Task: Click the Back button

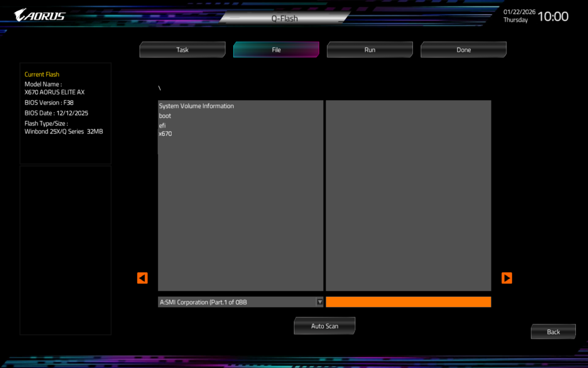Action: pyautogui.click(x=553, y=332)
